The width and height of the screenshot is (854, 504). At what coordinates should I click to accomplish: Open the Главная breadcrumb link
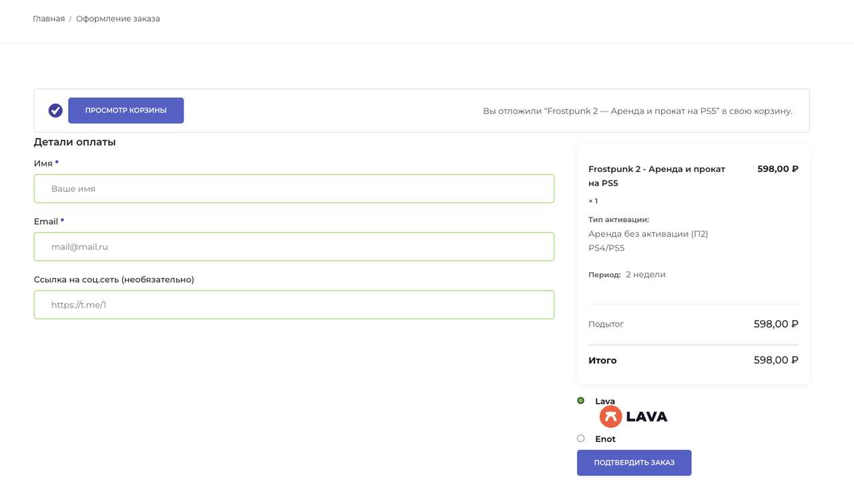(49, 19)
